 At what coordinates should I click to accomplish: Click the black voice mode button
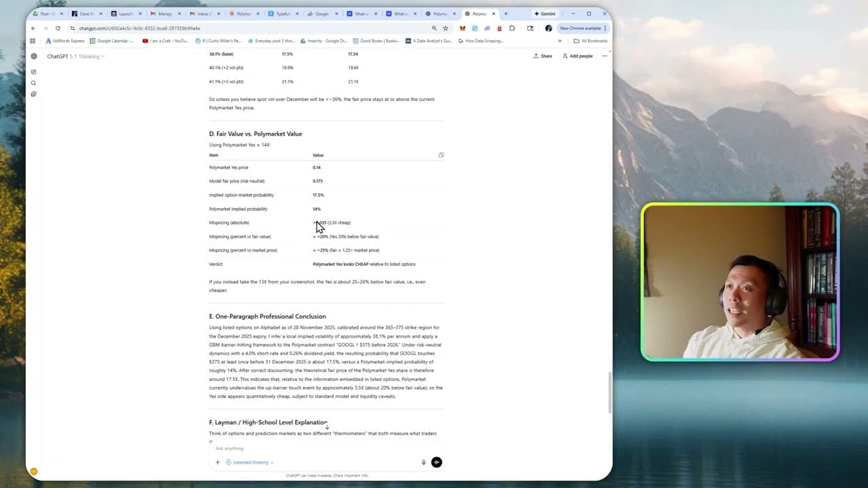437,462
